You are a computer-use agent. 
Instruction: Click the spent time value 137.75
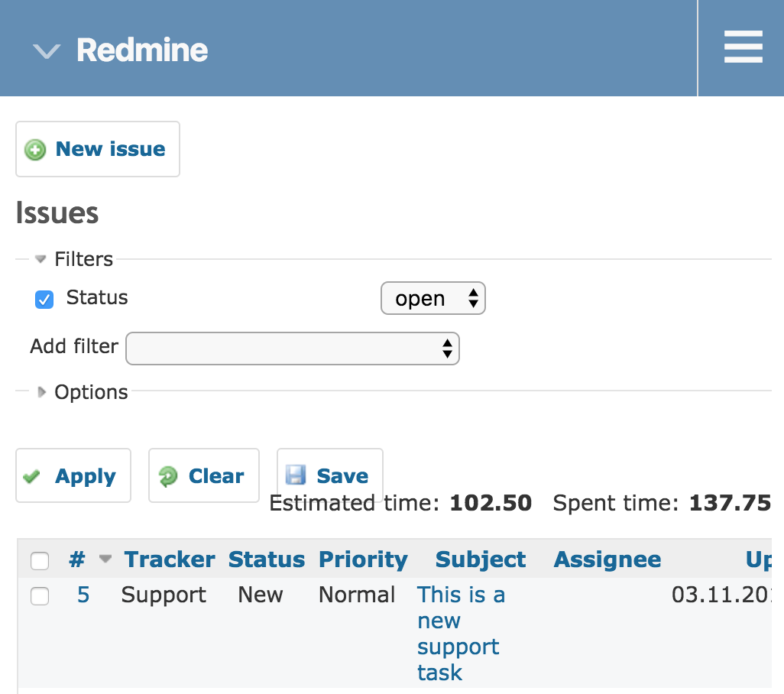[x=730, y=503]
